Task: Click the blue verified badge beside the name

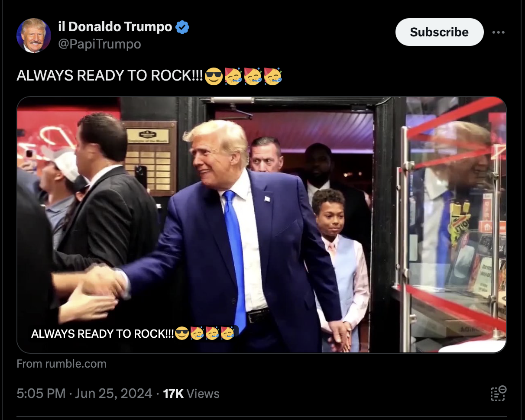Action: (182, 27)
